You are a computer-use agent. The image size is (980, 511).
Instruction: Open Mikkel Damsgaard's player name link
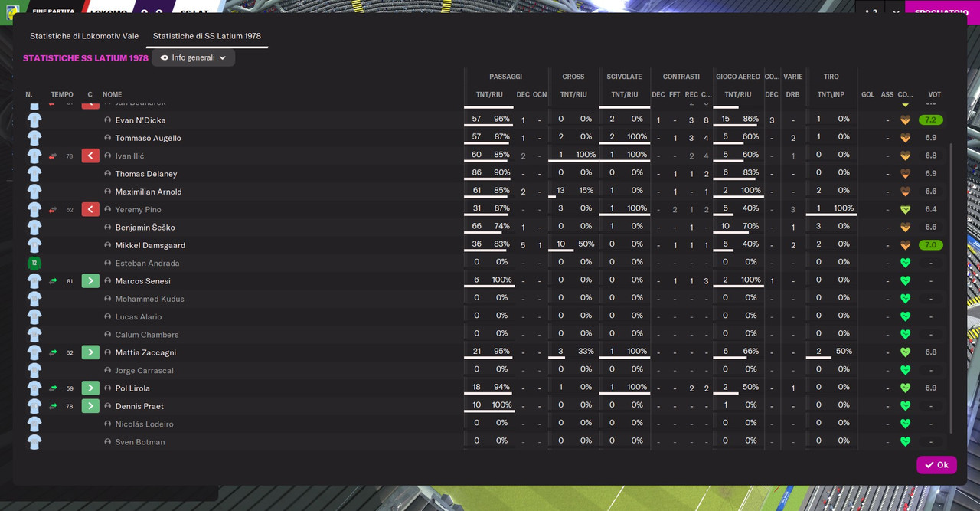click(x=150, y=245)
